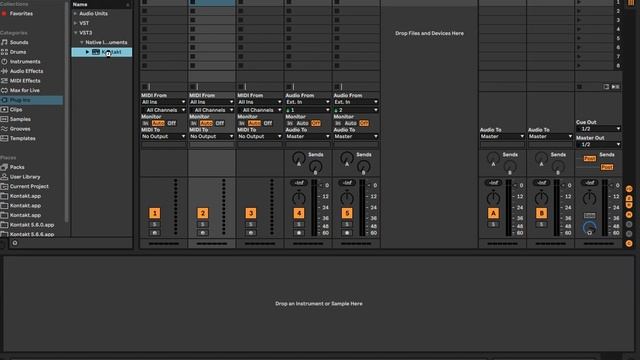The image size is (640, 360).
Task: Open the Drums category icon
Action: [4, 52]
